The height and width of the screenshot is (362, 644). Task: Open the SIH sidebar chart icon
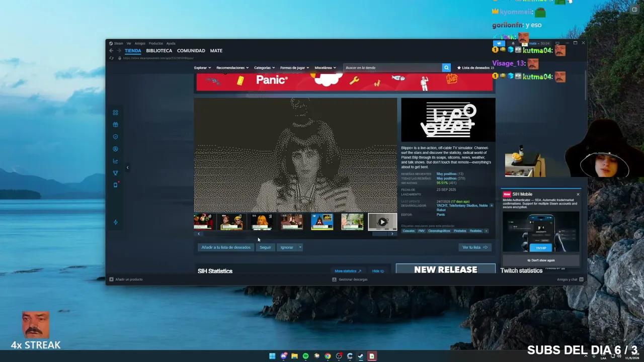point(115,161)
